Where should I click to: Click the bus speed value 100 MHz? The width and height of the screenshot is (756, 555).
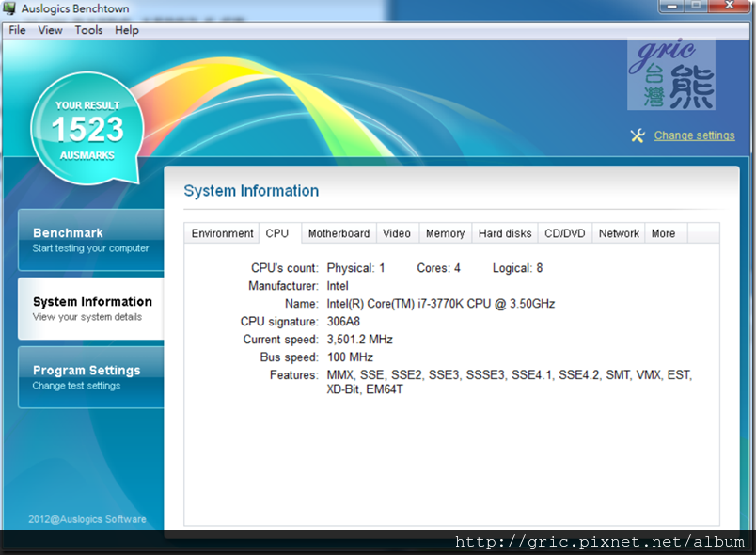pyautogui.click(x=350, y=357)
